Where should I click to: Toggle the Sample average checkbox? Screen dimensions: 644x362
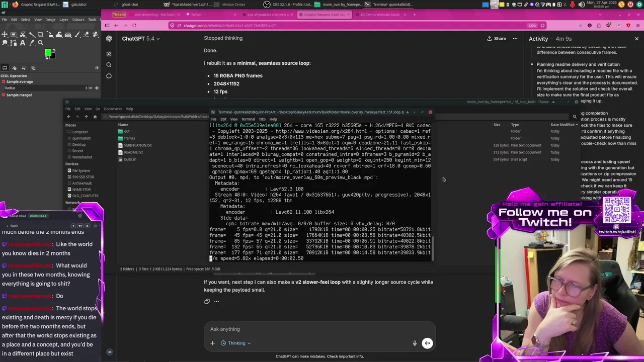[3, 81]
